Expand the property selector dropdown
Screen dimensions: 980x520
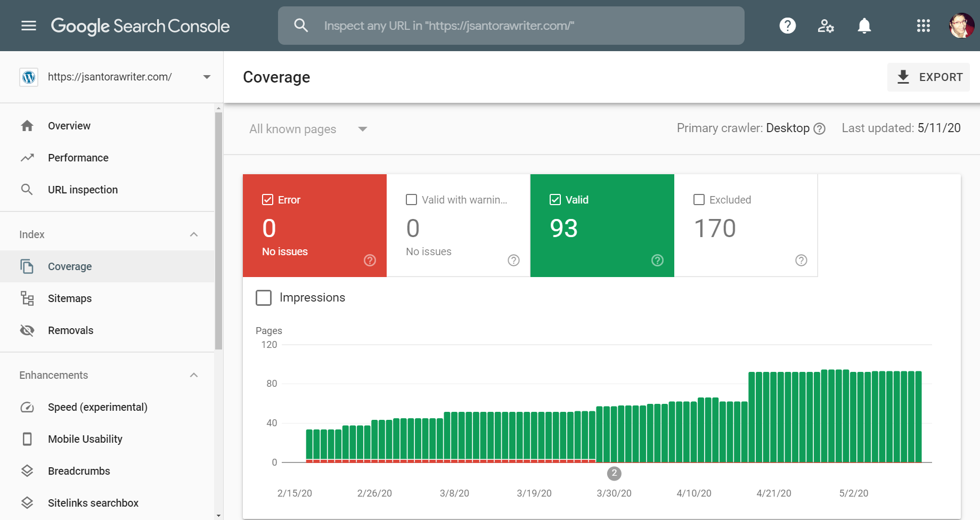click(x=207, y=77)
